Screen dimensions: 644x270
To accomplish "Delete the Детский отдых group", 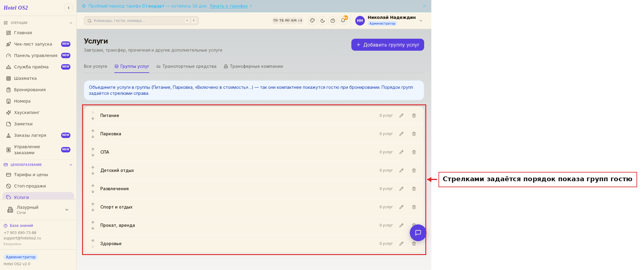I will click(414, 170).
